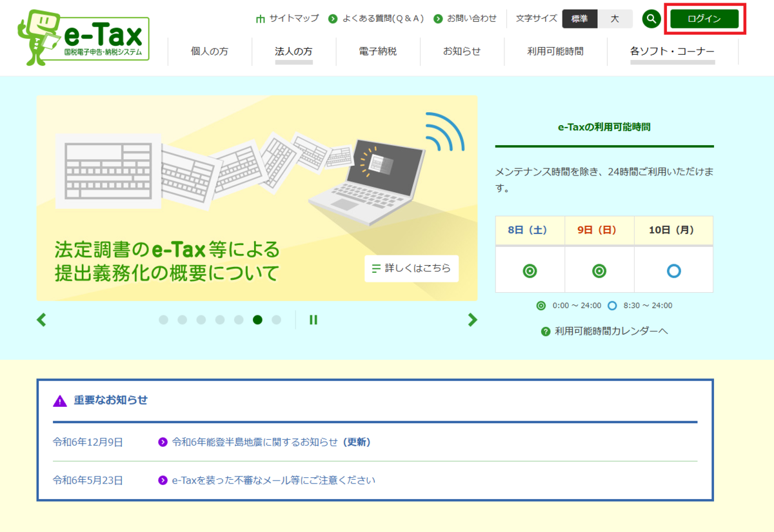Open 個人の方 menu
The image size is (774, 532).
pyautogui.click(x=210, y=52)
